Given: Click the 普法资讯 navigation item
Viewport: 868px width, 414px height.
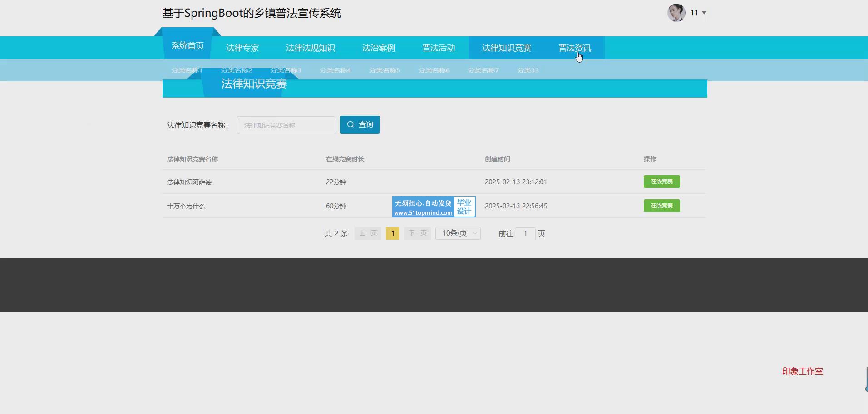Looking at the screenshot, I should (x=574, y=48).
